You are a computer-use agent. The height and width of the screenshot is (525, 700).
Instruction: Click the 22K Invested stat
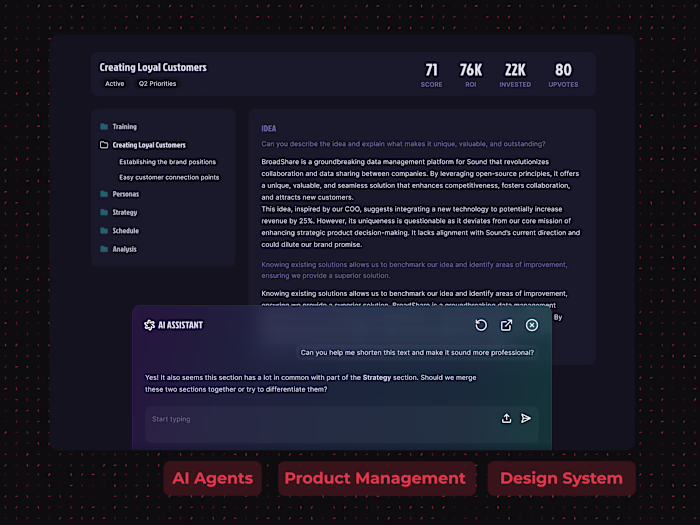point(515,75)
